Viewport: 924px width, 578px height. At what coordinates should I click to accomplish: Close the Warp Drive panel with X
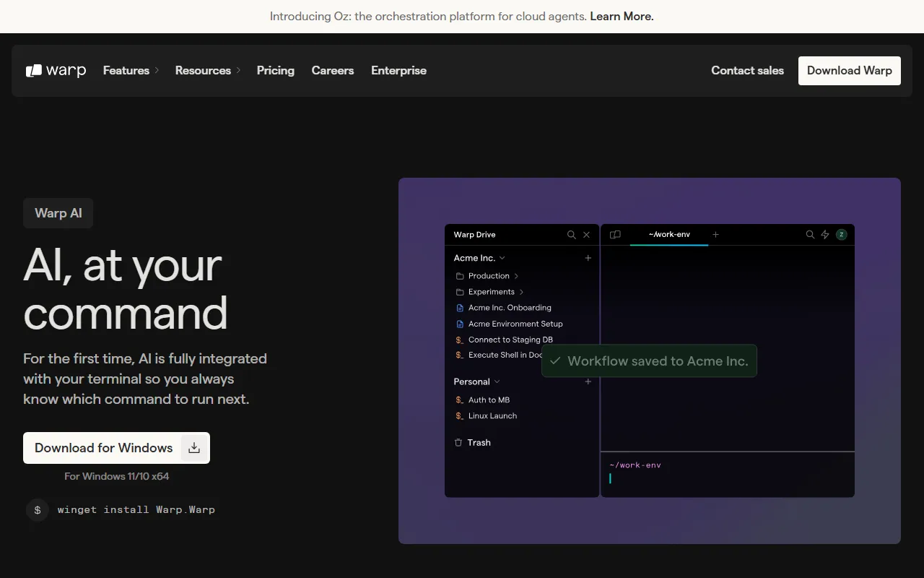[x=587, y=235]
